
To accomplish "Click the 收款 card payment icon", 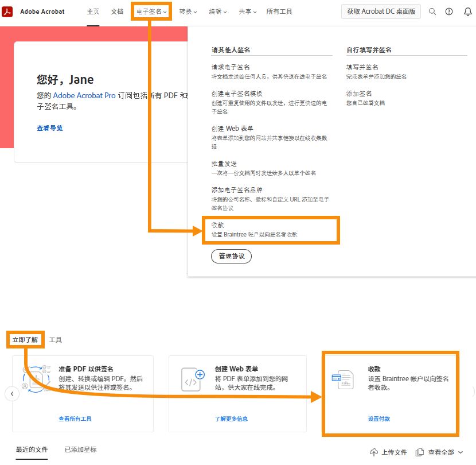I will (x=343, y=379).
